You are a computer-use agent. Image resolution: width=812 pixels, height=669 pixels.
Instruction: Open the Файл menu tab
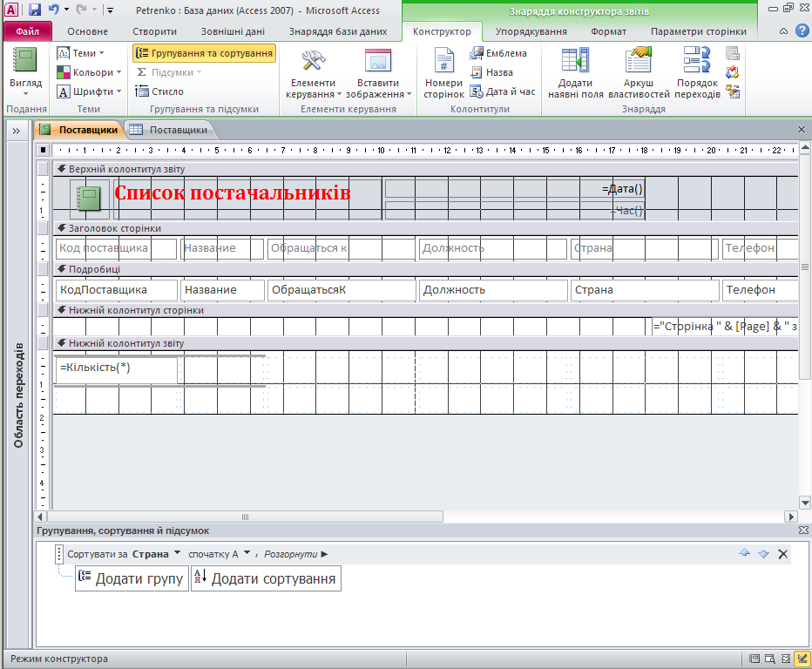(x=27, y=31)
